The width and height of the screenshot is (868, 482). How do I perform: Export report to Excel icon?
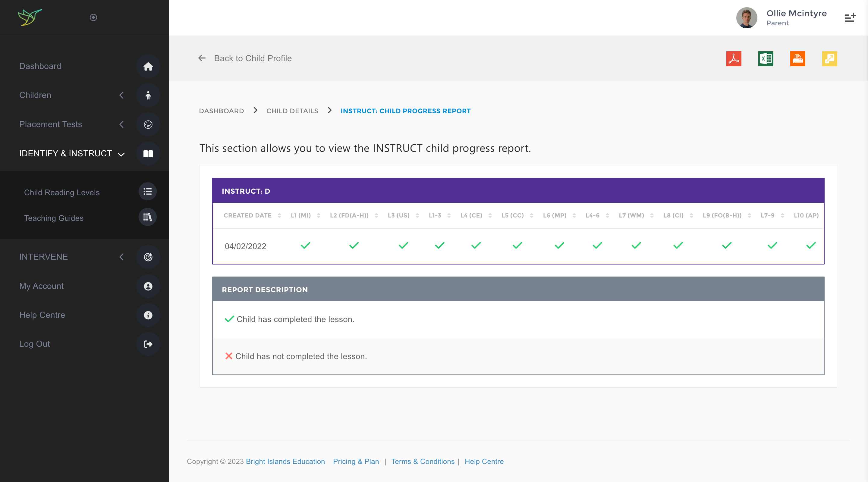click(x=766, y=59)
